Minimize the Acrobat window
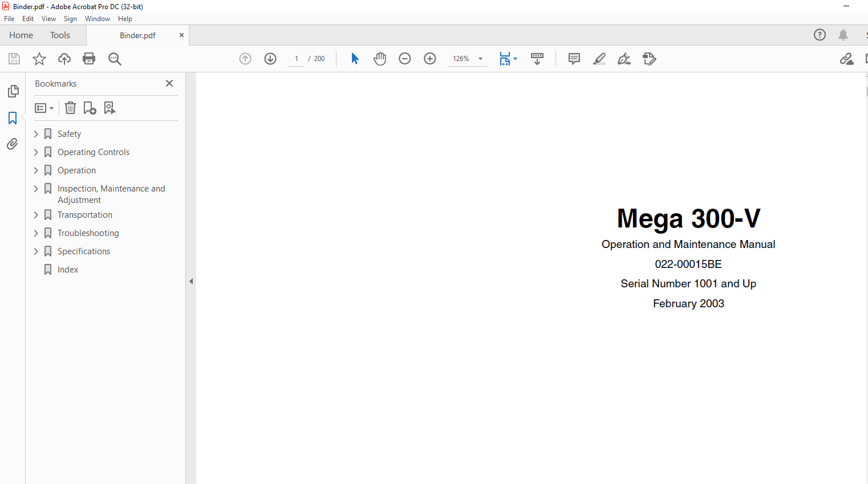868x484 pixels. [846, 6]
